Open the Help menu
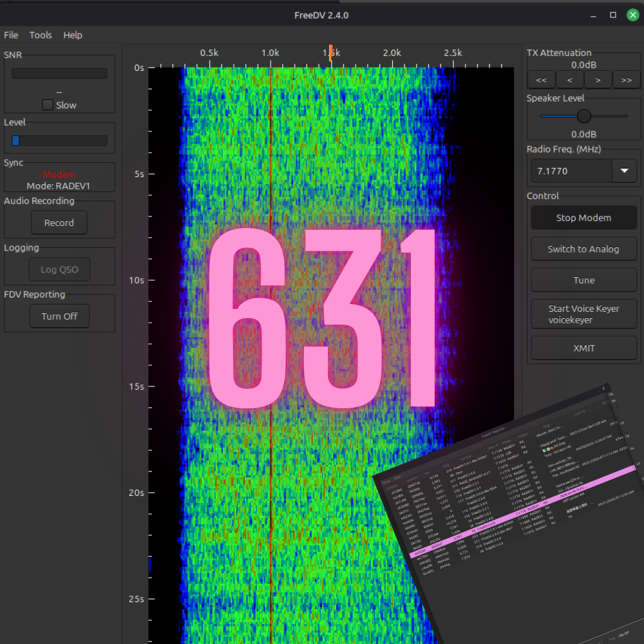Screen dimensions: 644x644 pyautogui.click(x=73, y=35)
